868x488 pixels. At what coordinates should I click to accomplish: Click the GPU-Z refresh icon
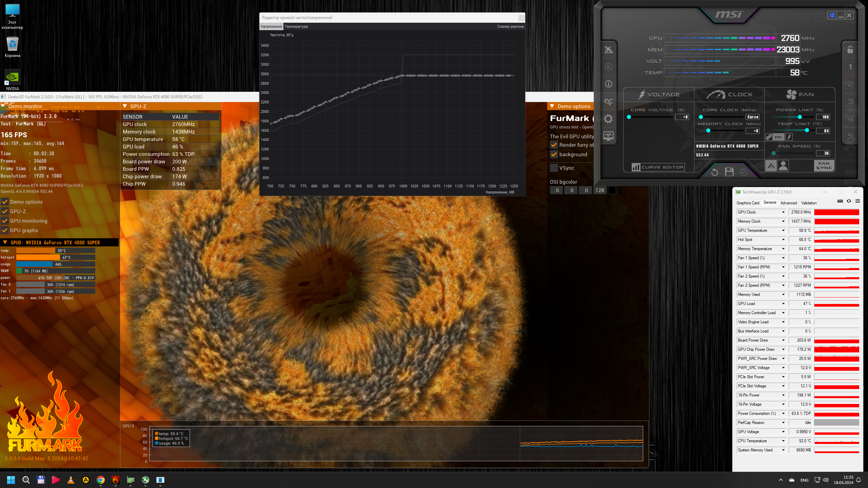tap(849, 201)
